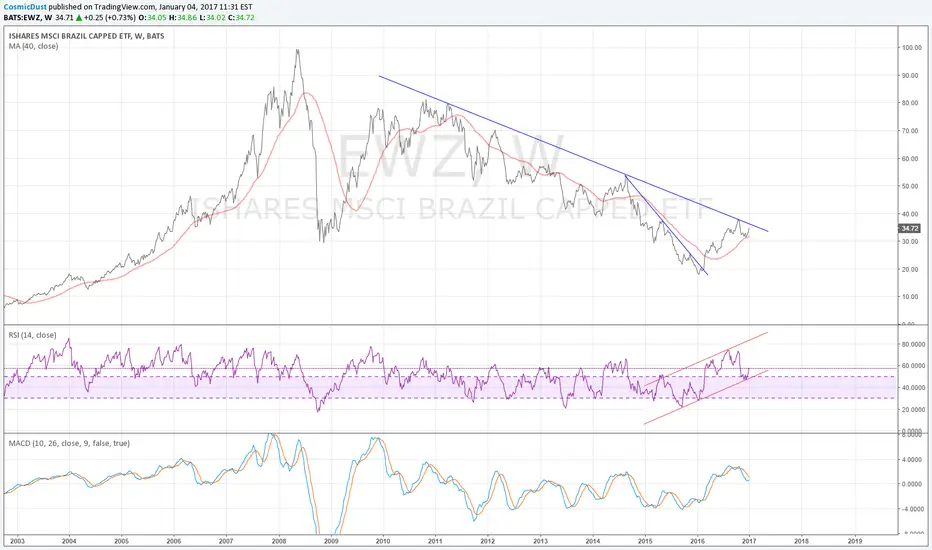Click the 80.0000 RSI axis label
This screenshot has width=932, height=550.
click(913, 344)
